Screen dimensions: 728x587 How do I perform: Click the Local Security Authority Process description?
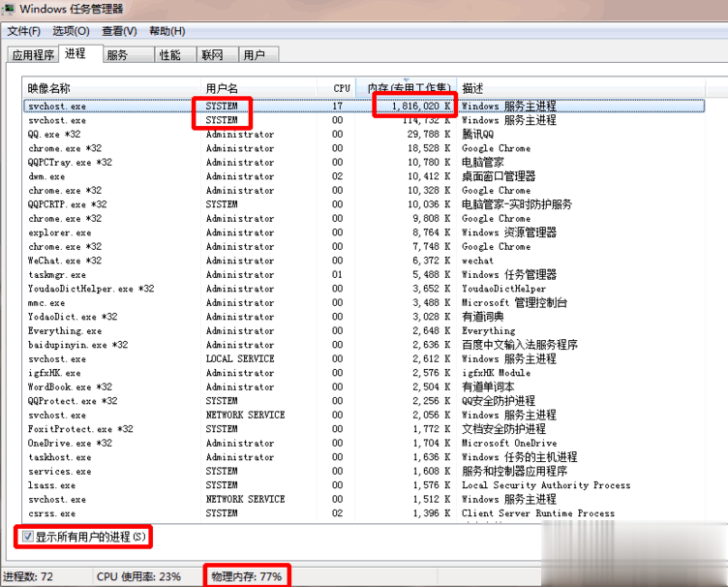tap(546, 485)
